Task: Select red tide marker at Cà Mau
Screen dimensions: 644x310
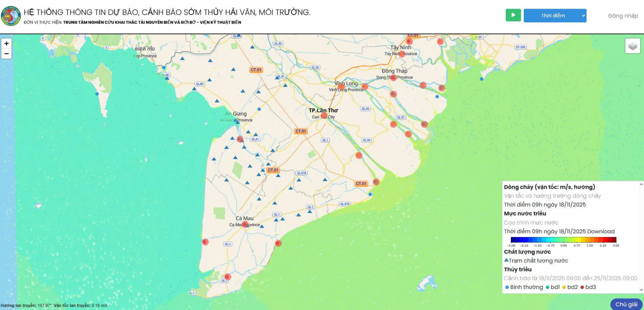Action: [245, 224]
